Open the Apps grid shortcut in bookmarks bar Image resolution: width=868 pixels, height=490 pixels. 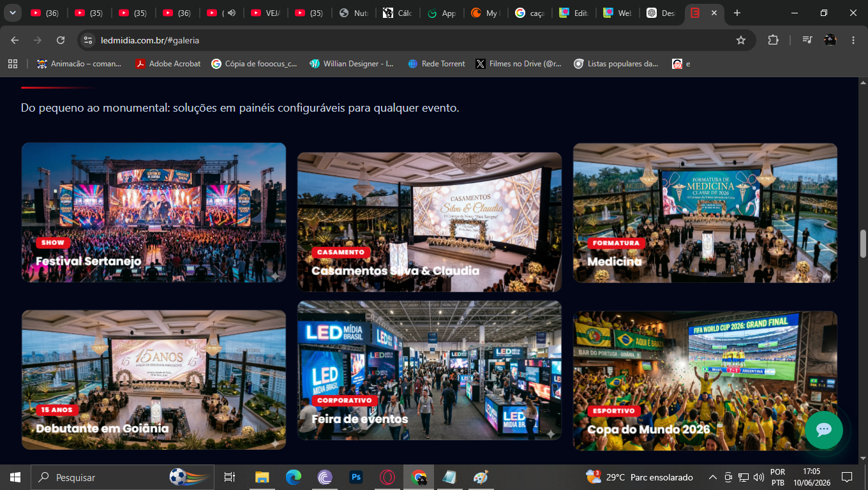[x=12, y=64]
